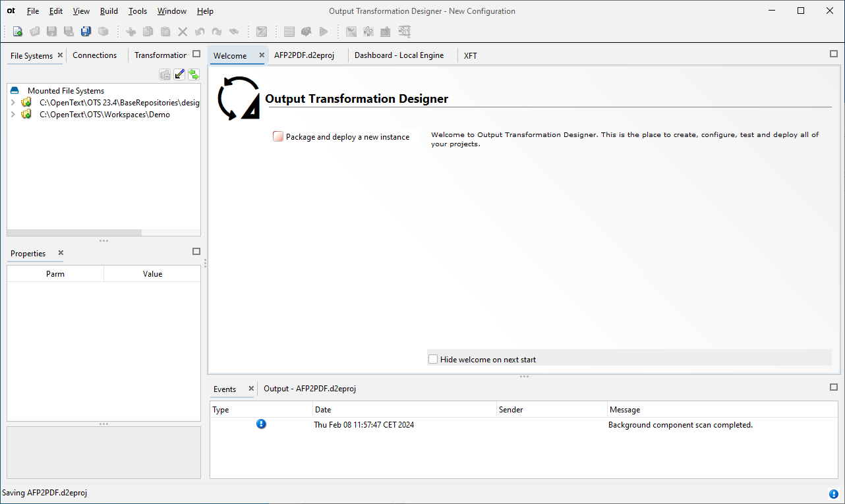The width and height of the screenshot is (845, 504).
Task: Switch to the XFT tab
Action: pos(470,55)
